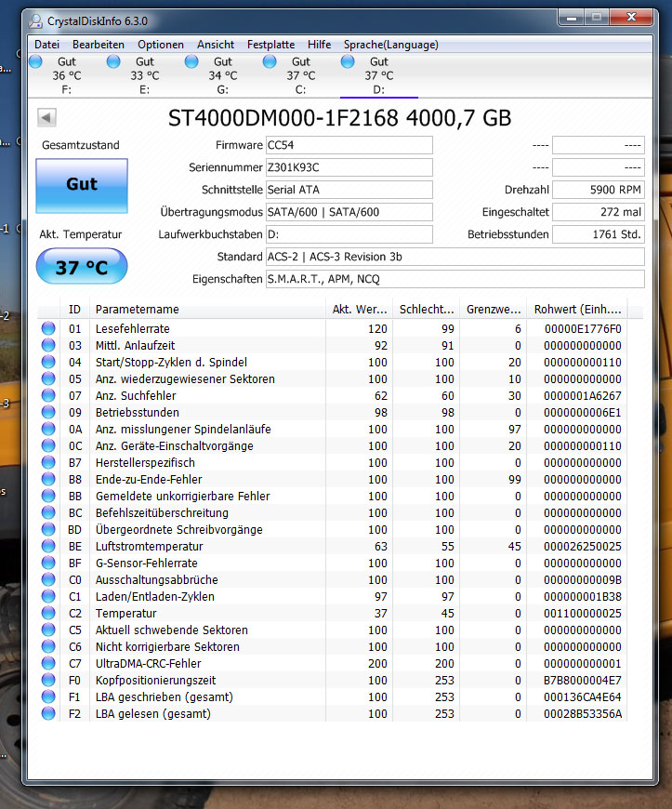Viewport: 672px width, 809px height.
Task: Select the E: drive tab
Action: click(144, 75)
